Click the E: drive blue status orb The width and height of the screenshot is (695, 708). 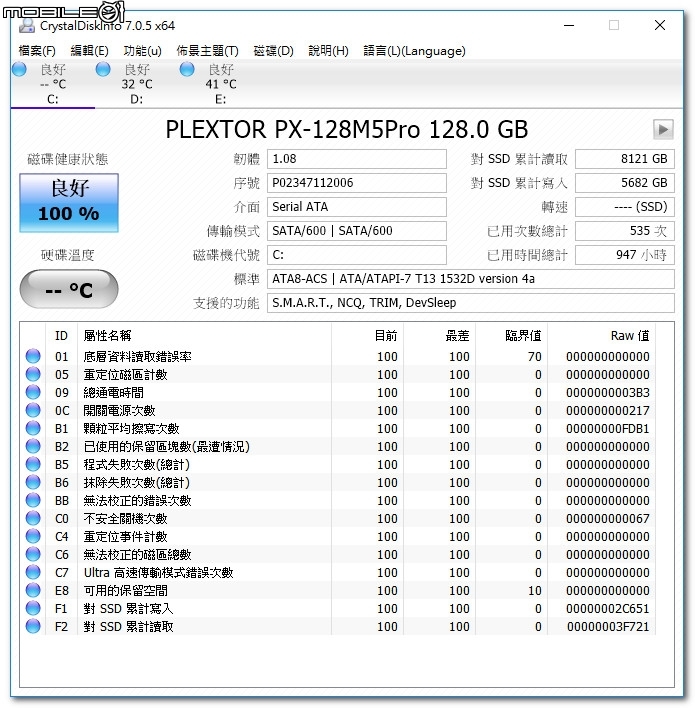point(187,70)
